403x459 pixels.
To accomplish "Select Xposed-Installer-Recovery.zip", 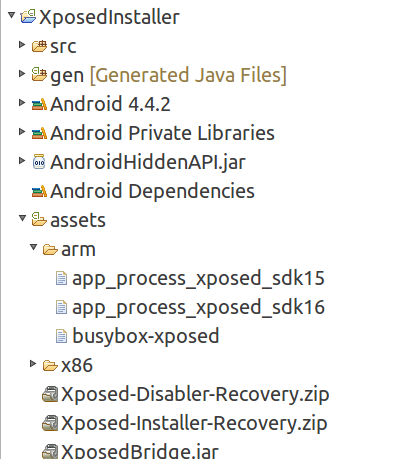I will click(194, 423).
